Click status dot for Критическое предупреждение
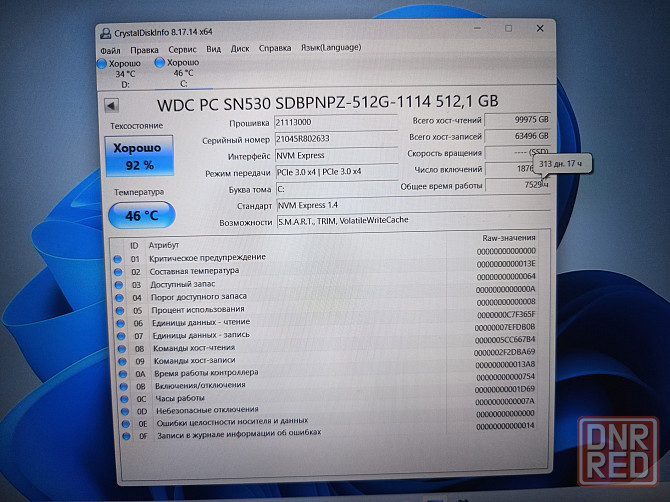670x502 pixels. click(118, 259)
